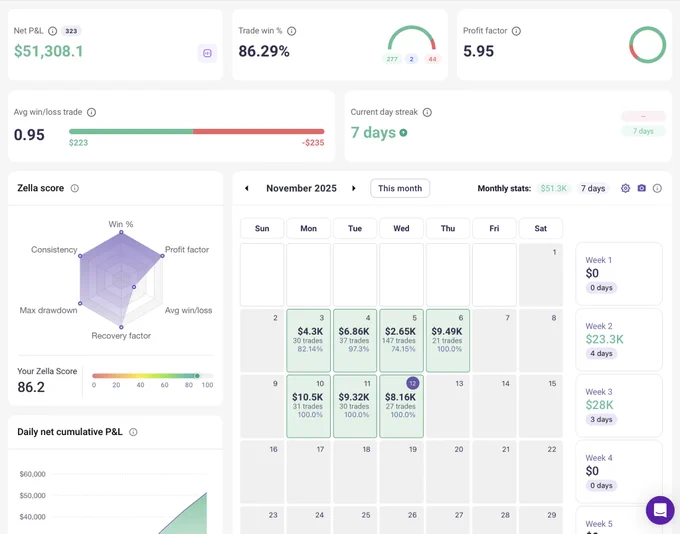This screenshot has height=534, width=680.
Task: Click the 86.2 Zella Score value
Action: [31, 387]
